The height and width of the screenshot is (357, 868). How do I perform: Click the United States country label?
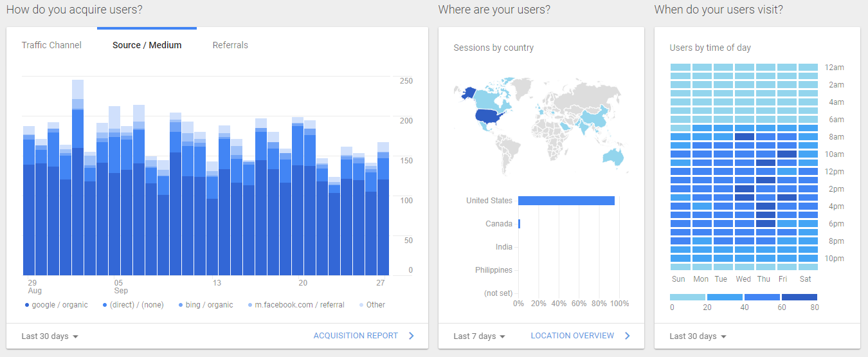click(489, 201)
